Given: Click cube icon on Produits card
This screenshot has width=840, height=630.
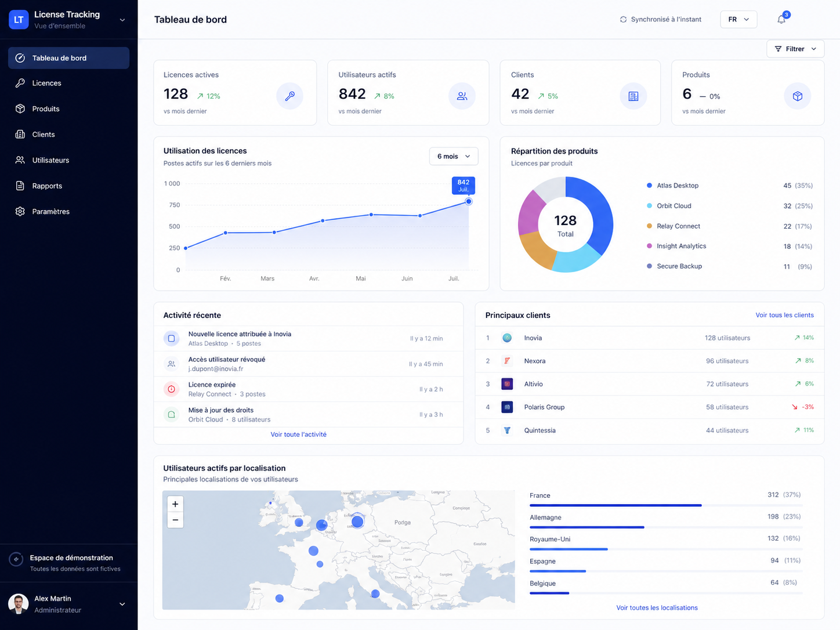Looking at the screenshot, I should point(798,96).
